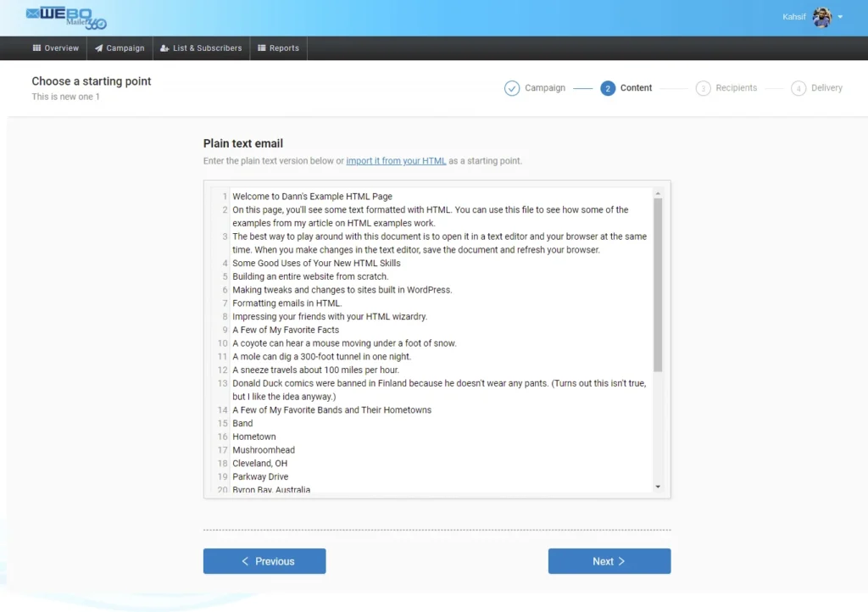Screen dimensions: 868x612
Task: Open the List & Subscribers menu
Action: click(201, 48)
